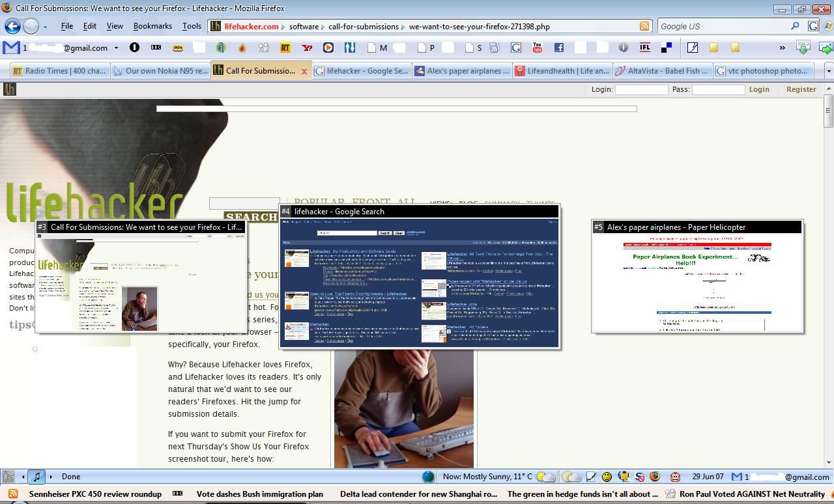This screenshot has height=504, width=834.
Task: Click the lifehacker.com domain in address bar
Action: [x=251, y=27]
